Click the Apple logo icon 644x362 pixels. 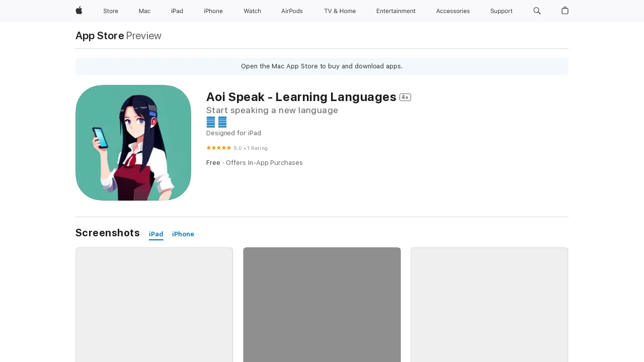(x=79, y=11)
